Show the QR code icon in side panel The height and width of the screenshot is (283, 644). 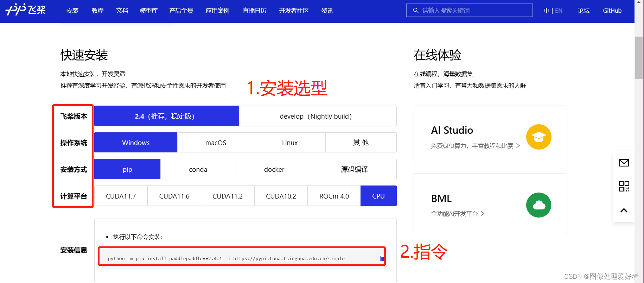[624, 186]
